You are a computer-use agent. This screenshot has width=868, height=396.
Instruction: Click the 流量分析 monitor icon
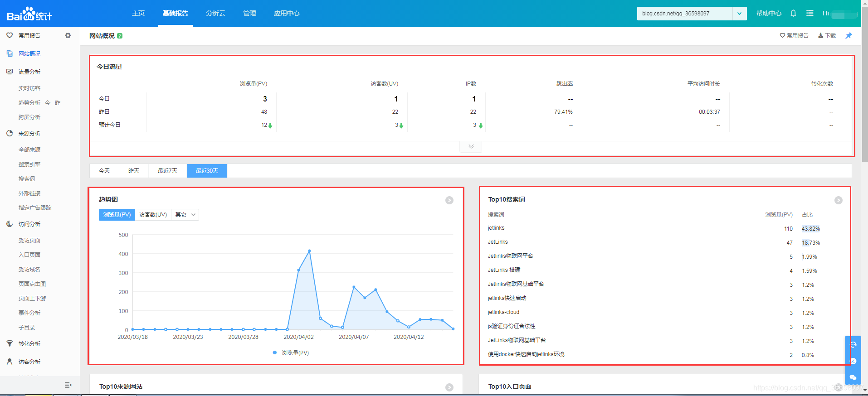point(10,72)
